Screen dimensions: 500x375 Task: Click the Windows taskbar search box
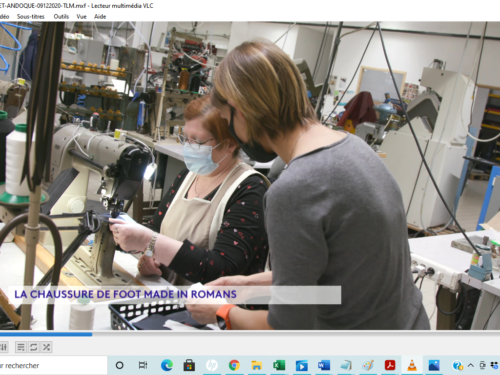coord(53,366)
